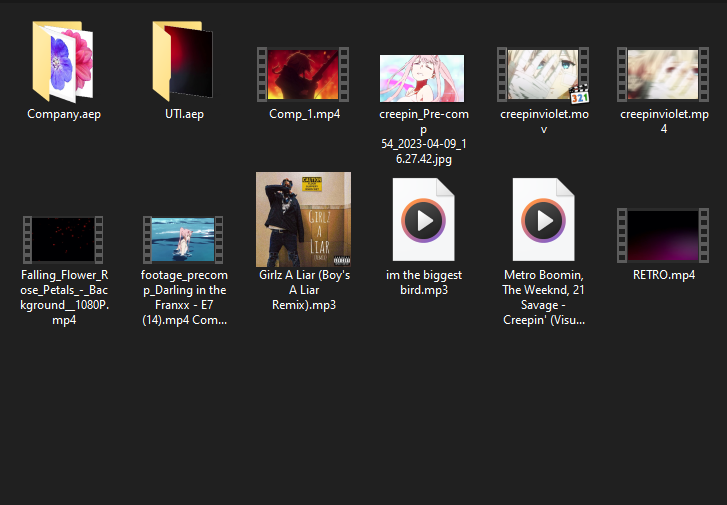
Task: Select the RETRO.mp4 video thumbnail
Action: (x=663, y=236)
